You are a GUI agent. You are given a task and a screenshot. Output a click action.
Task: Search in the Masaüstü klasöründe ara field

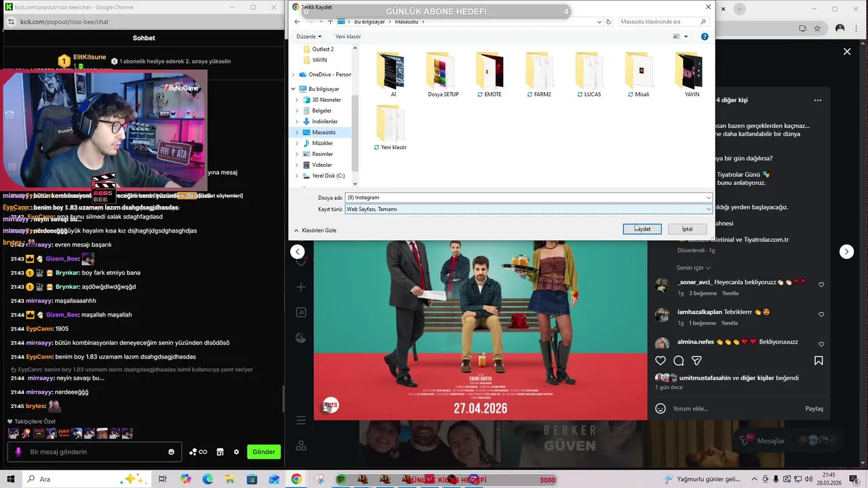click(663, 22)
